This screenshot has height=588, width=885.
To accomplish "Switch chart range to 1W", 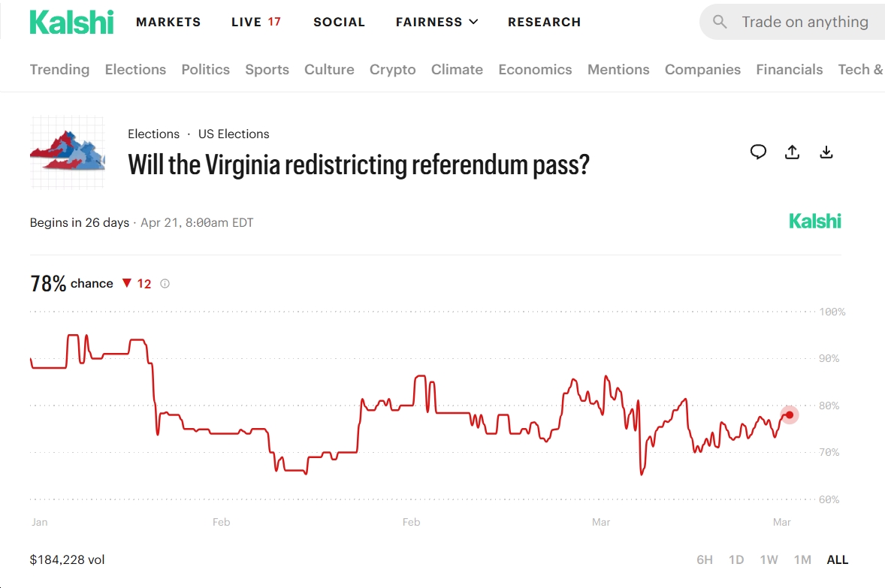I will click(769, 559).
